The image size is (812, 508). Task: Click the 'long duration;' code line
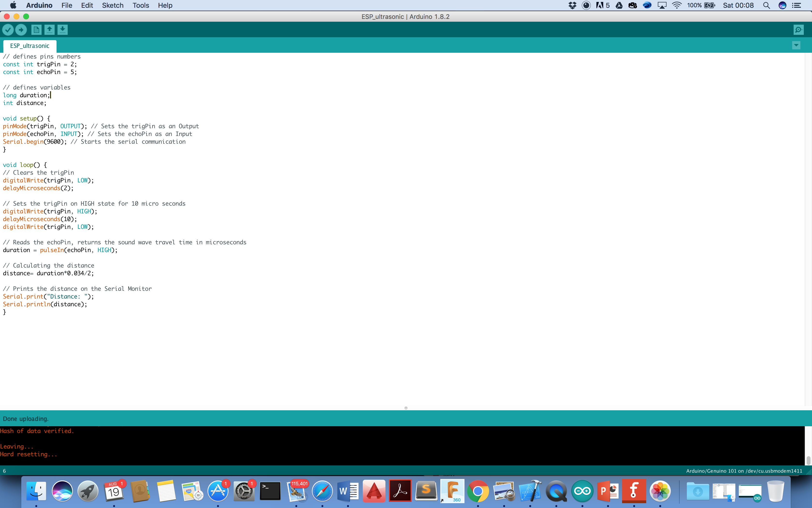(x=27, y=95)
